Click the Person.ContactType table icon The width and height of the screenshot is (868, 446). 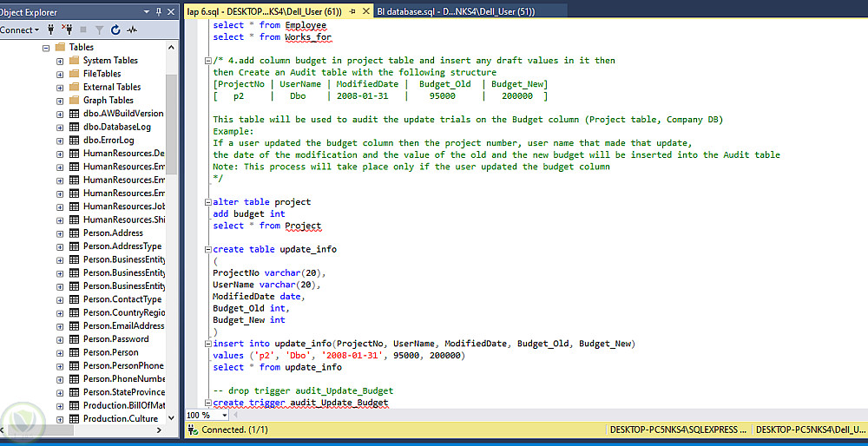74,299
